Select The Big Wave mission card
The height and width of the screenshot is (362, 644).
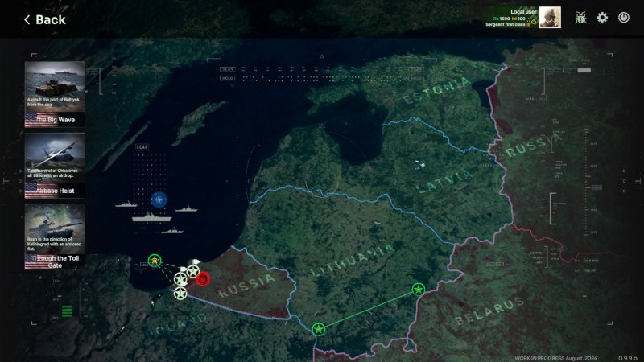55,94
